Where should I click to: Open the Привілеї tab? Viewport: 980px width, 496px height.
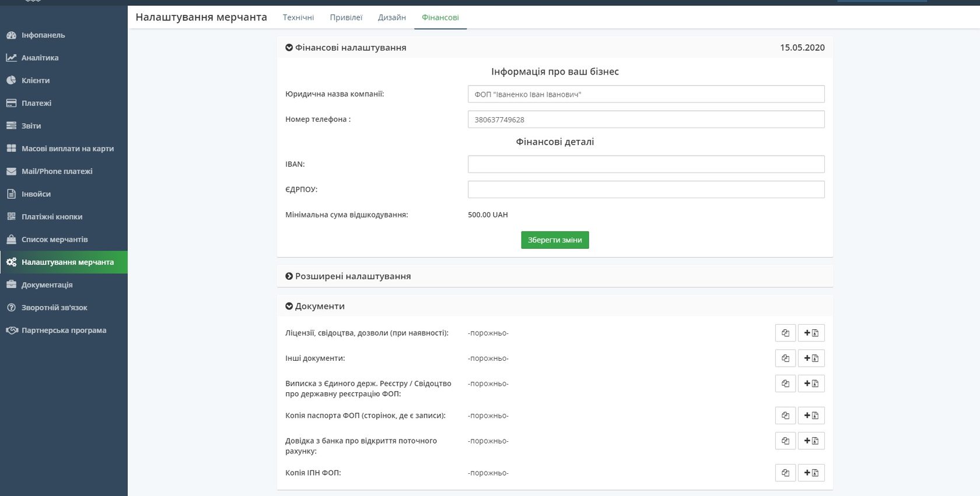(346, 17)
